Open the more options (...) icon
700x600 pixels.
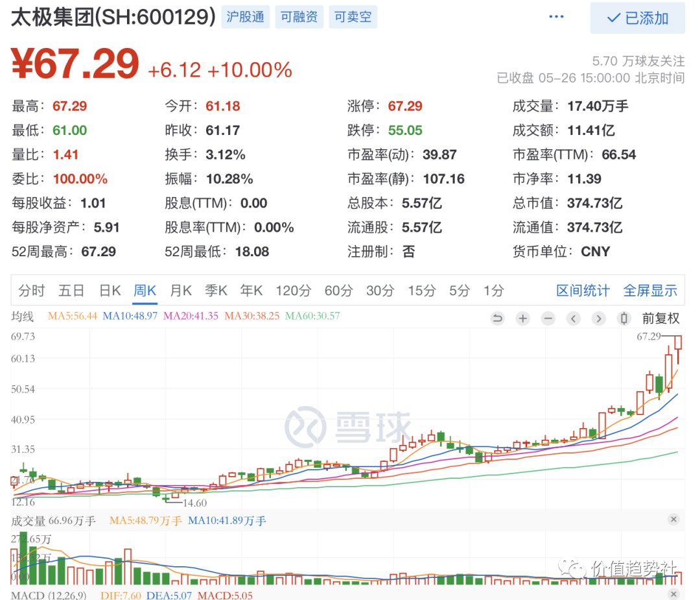(556, 16)
